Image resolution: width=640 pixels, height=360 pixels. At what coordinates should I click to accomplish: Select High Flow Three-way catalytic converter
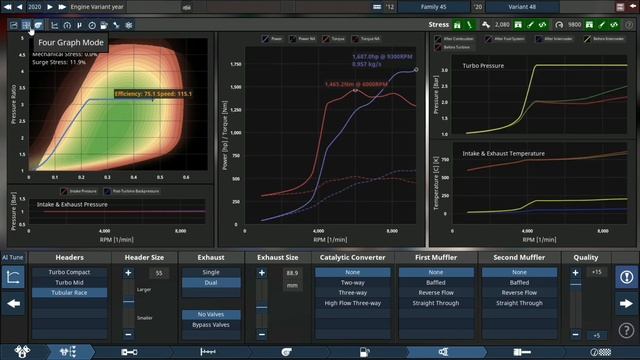(x=353, y=303)
